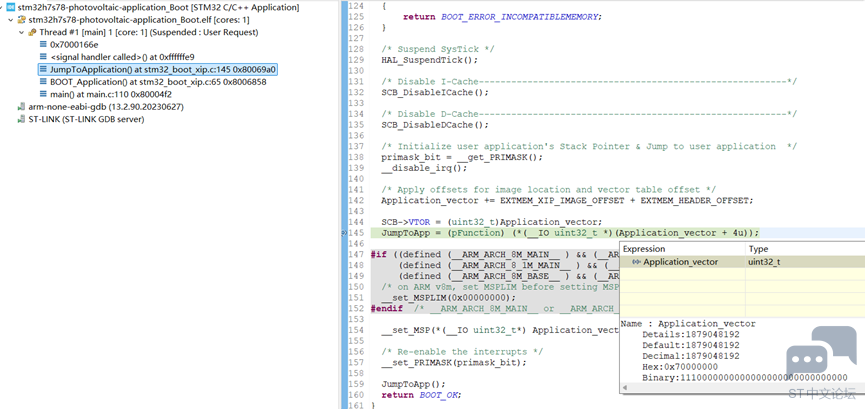Select the signal handler called frame
This screenshot has height=409, width=865.
[x=122, y=57]
